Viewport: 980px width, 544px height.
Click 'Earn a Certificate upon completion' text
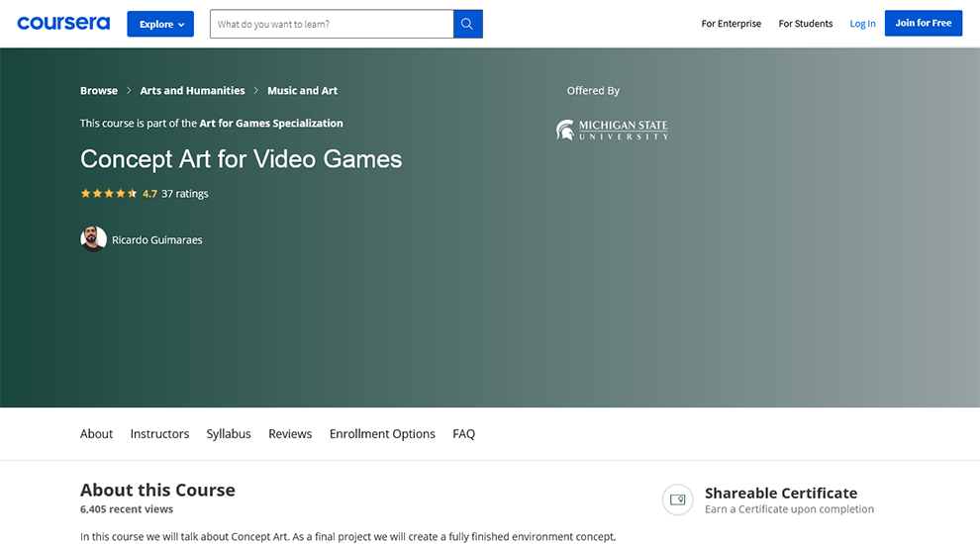click(x=789, y=509)
